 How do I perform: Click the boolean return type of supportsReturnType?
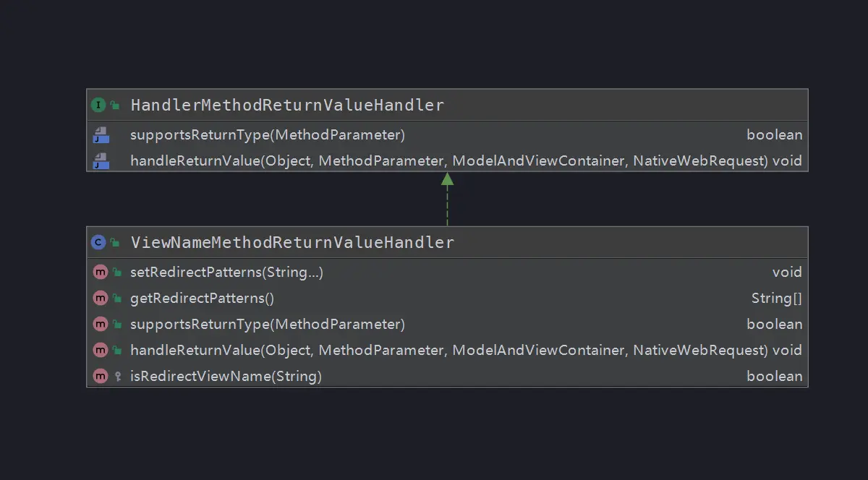tap(775, 134)
